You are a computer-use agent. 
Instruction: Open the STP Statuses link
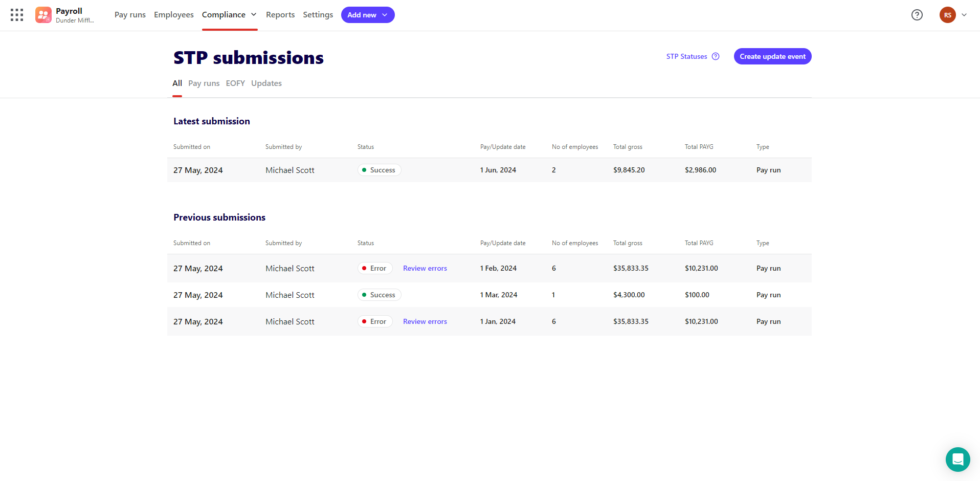coord(687,56)
